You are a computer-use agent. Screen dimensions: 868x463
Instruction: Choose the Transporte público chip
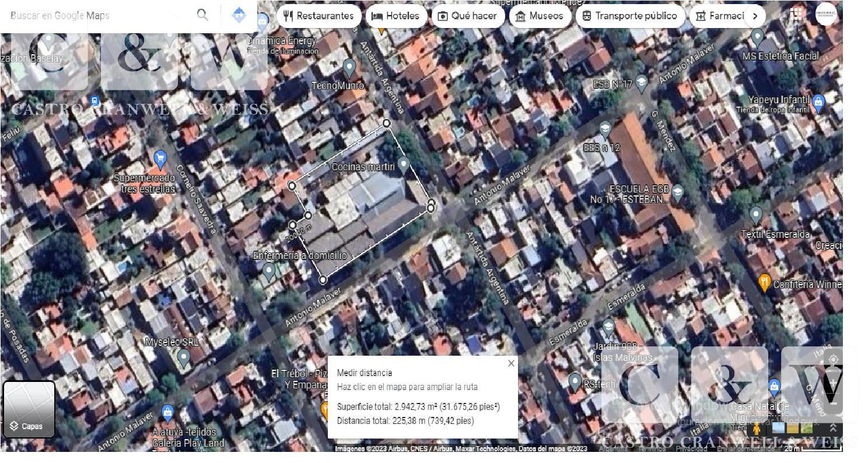tap(630, 16)
